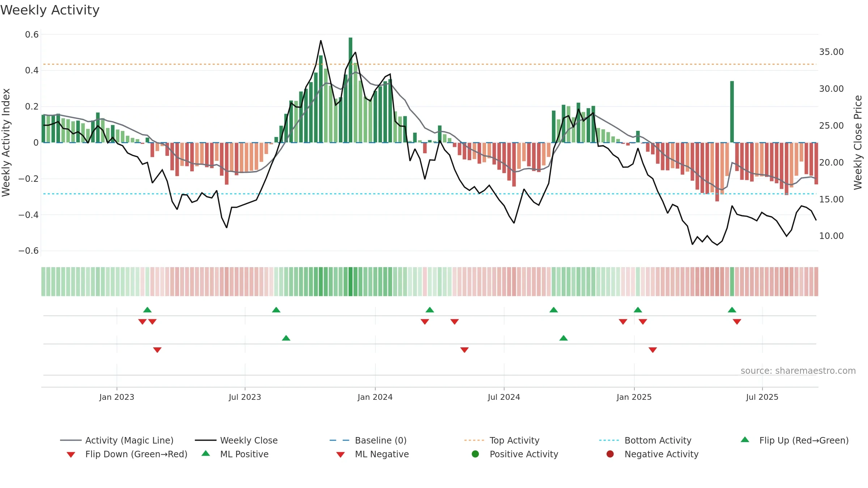Click the orange Top Activity dashed line
868x488 pixels.
coord(430,64)
